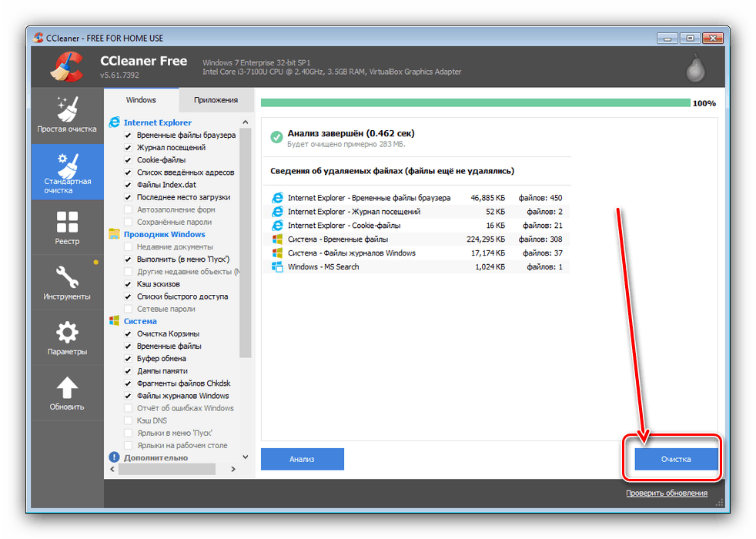This screenshot has width=756, height=539.
Task: Toggle Последнее место загрузки checkbox
Action: [x=129, y=197]
